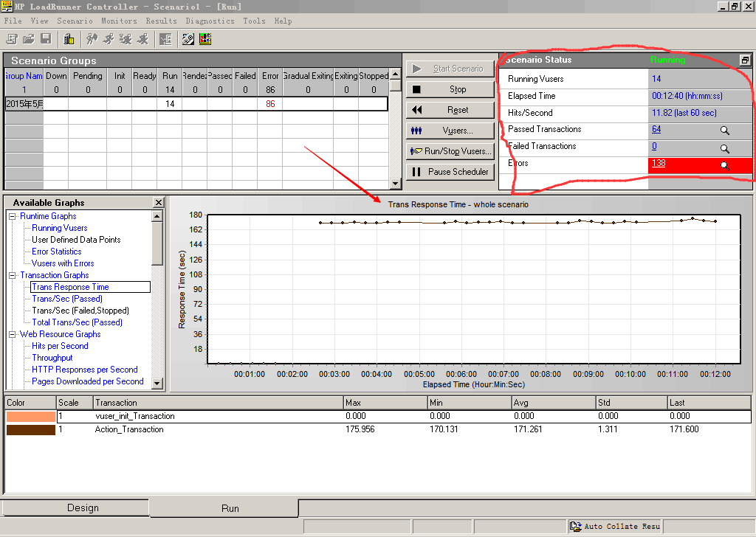Screen dimensions: 756x537
Task: Click the Analyze Results toolbar icon
Action: [165, 39]
